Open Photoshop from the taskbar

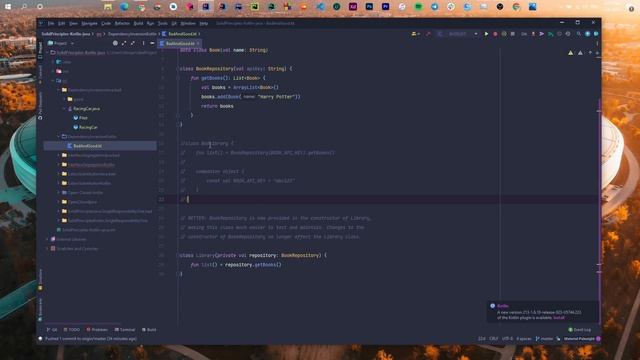[369, 7]
